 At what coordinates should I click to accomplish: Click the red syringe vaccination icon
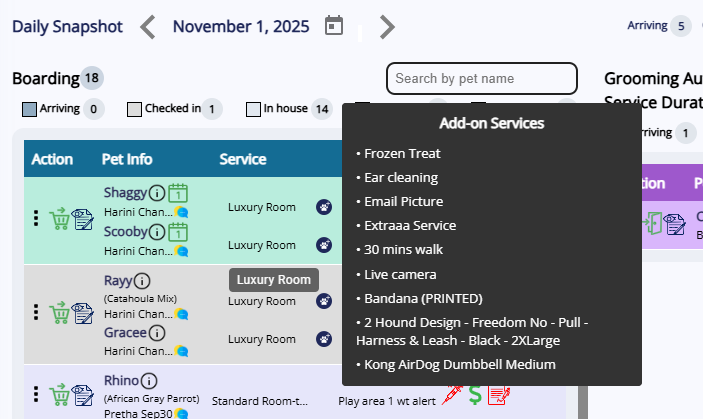[x=452, y=395]
